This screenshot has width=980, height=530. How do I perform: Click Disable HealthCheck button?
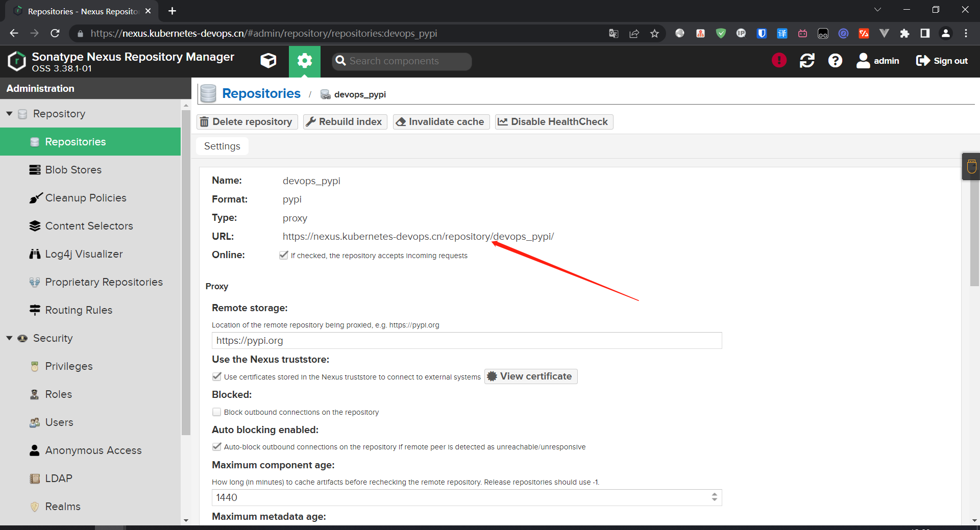tap(554, 122)
